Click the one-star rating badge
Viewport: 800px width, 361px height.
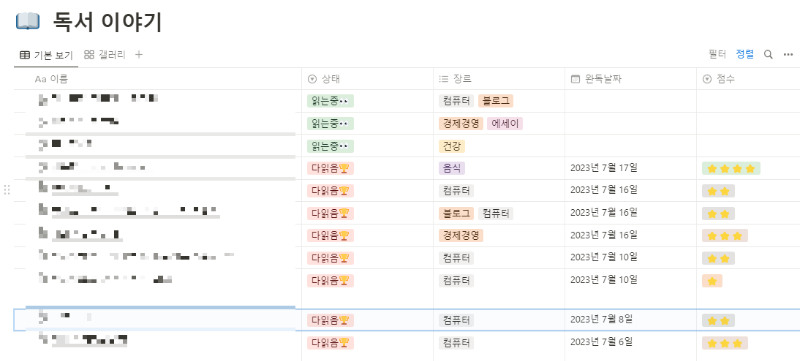pos(712,281)
